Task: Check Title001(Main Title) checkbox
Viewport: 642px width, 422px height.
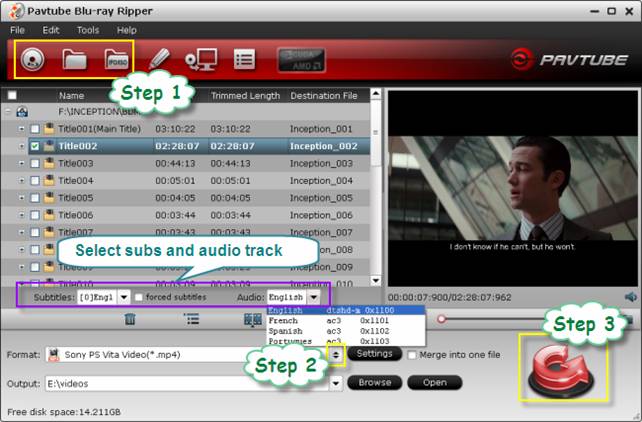Action: pyautogui.click(x=35, y=129)
